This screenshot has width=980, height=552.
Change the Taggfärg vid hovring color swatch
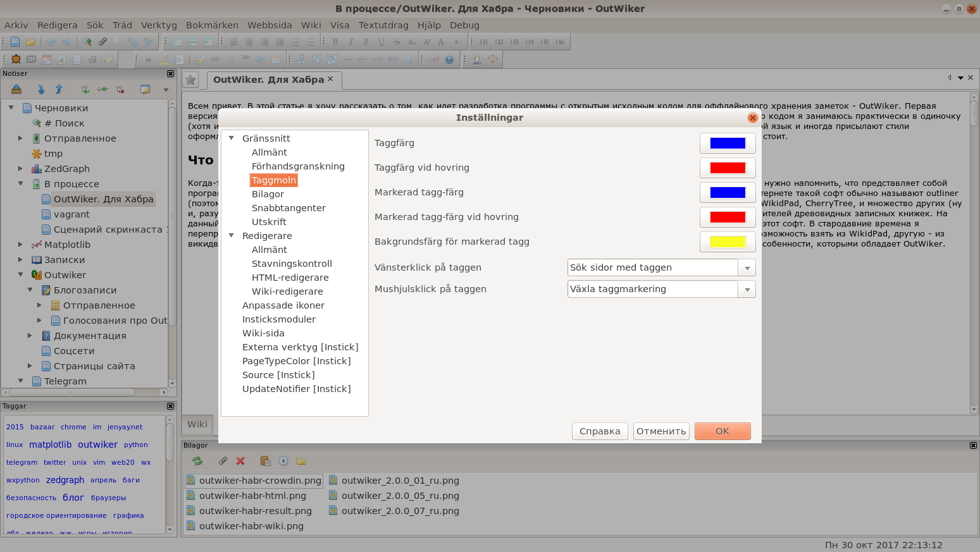click(x=728, y=168)
